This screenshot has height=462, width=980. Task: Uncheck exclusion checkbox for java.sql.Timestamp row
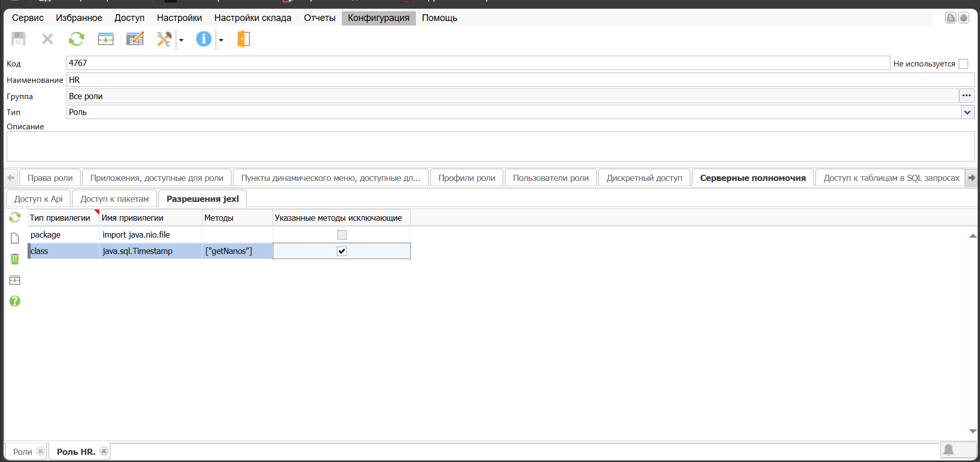click(x=342, y=251)
